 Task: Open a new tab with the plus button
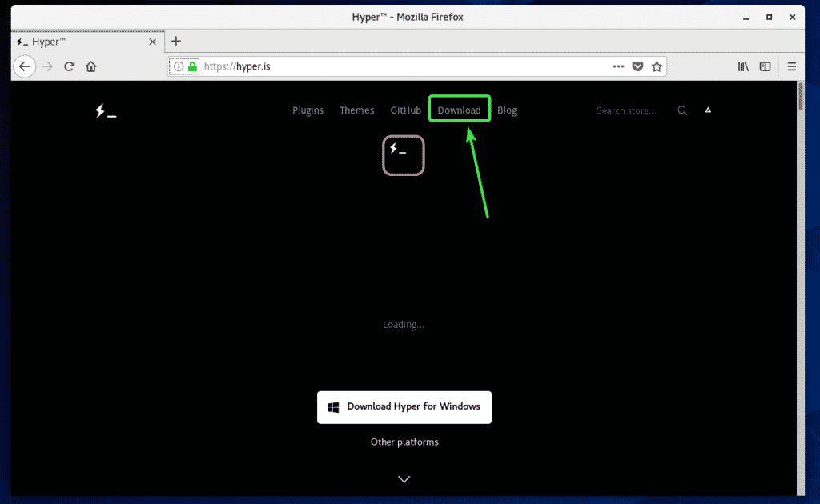click(176, 42)
